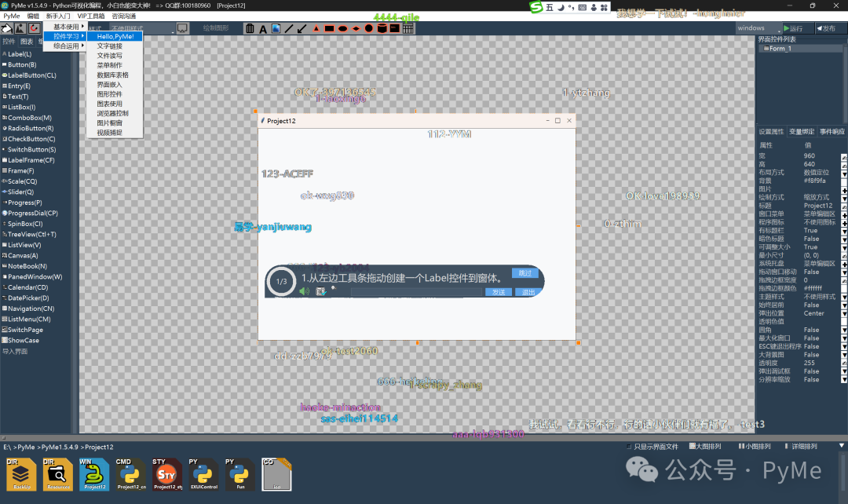Select the text 'A' drawing tool
848x504 pixels.
[x=263, y=29]
